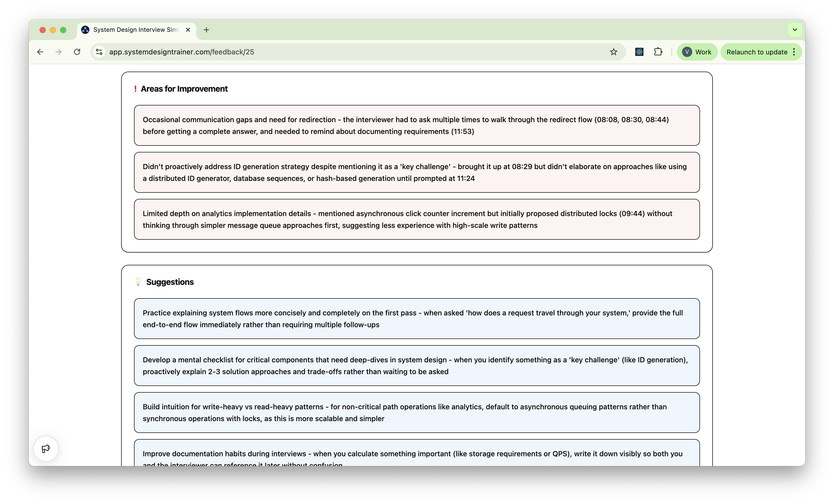Expand the tab search dropdown chevron
834x504 pixels.
795,30
